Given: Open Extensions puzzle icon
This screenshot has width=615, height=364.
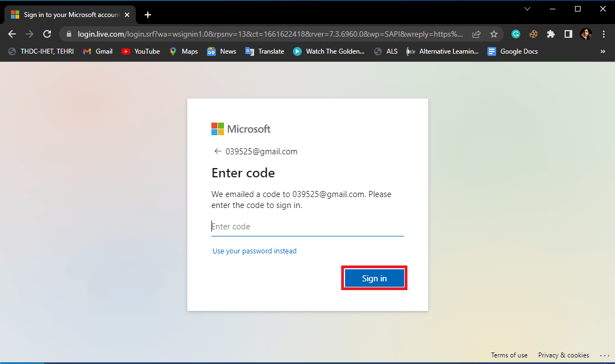Looking at the screenshot, I should pyautogui.click(x=551, y=34).
